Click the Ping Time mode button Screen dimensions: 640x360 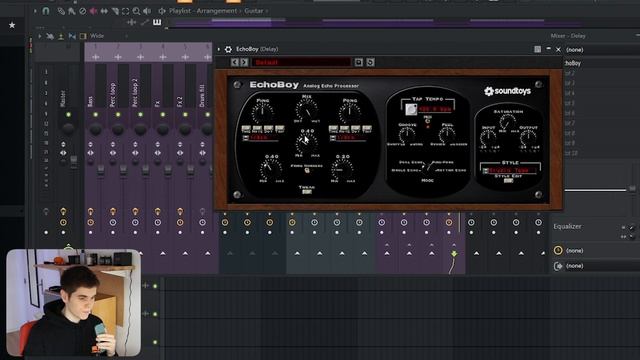click(246, 129)
